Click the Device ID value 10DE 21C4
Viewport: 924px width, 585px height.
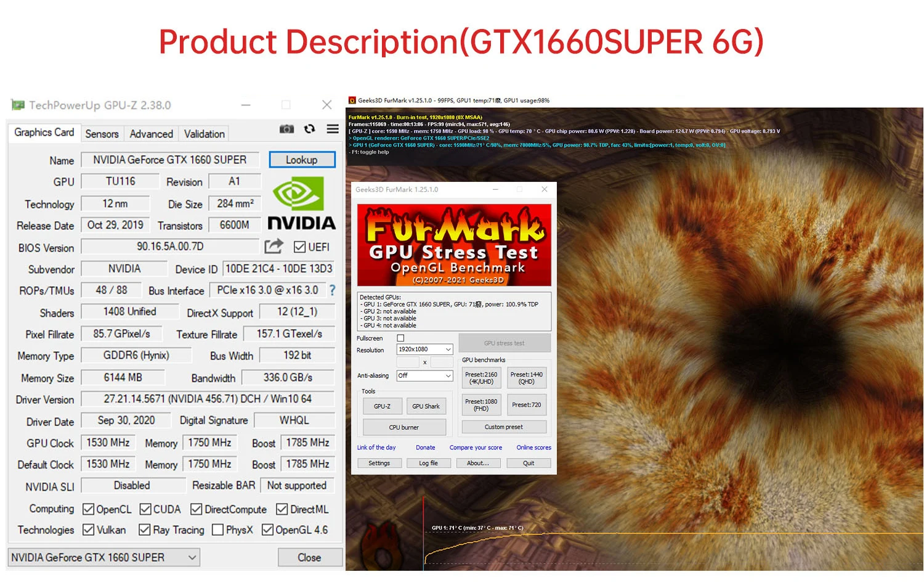279,269
